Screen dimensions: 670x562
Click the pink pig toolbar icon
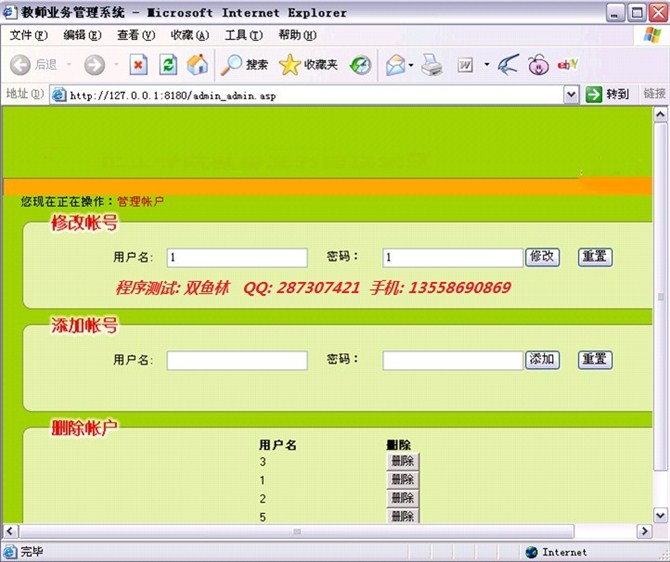(x=538, y=65)
